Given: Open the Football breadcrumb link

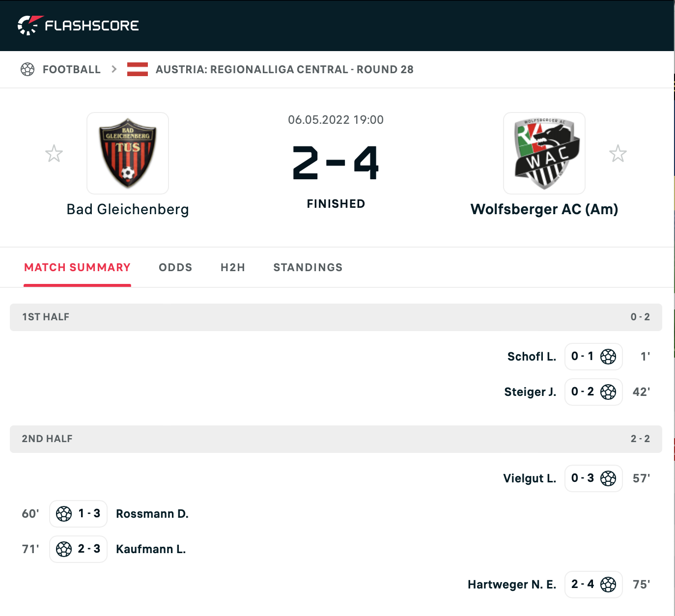Looking at the screenshot, I should (72, 69).
